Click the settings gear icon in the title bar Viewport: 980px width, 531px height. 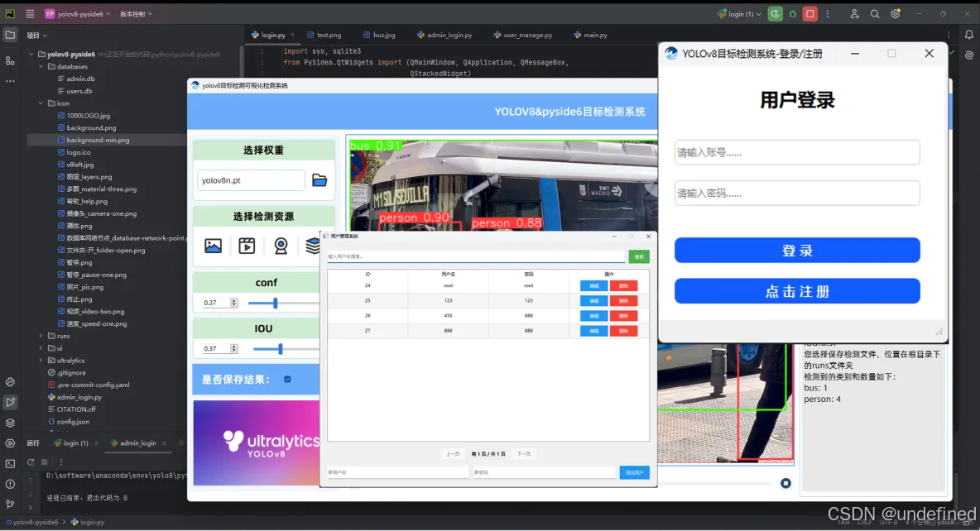[895, 13]
